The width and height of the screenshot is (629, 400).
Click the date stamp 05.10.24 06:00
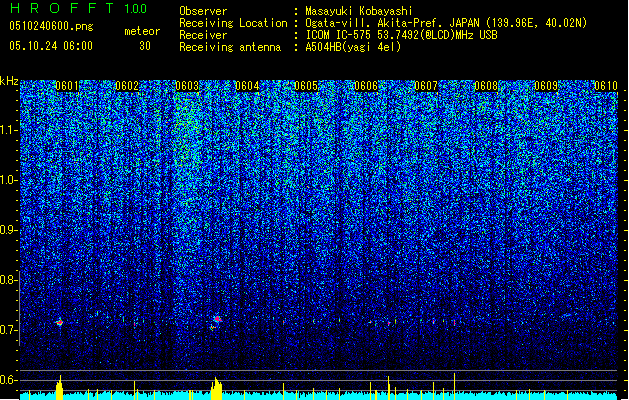(51, 46)
